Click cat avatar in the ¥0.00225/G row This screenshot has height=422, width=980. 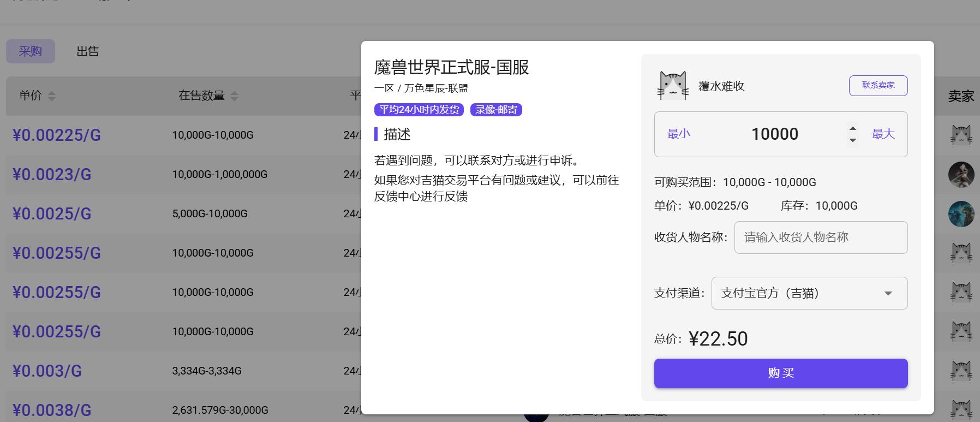click(961, 135)
